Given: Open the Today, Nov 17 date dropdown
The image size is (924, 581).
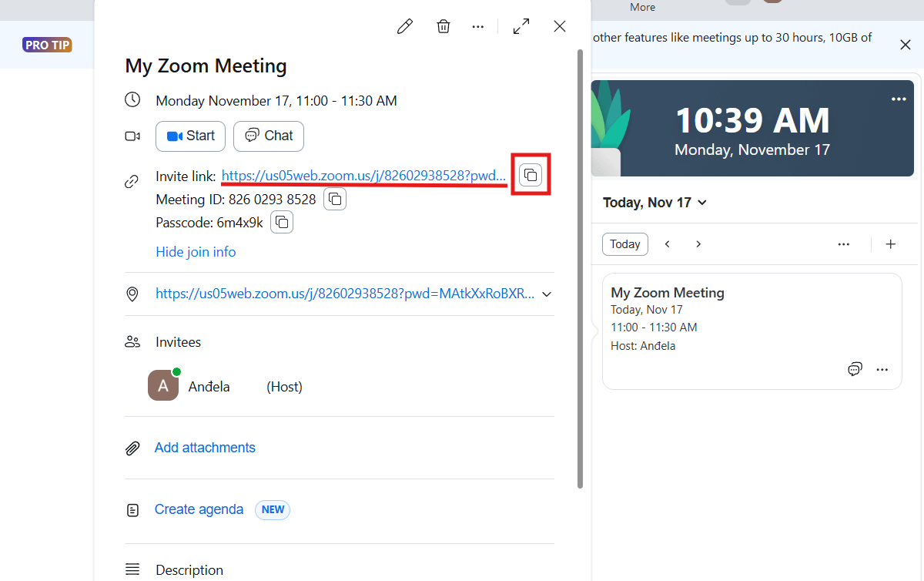Looking at the screenshot, I should 654,203.
